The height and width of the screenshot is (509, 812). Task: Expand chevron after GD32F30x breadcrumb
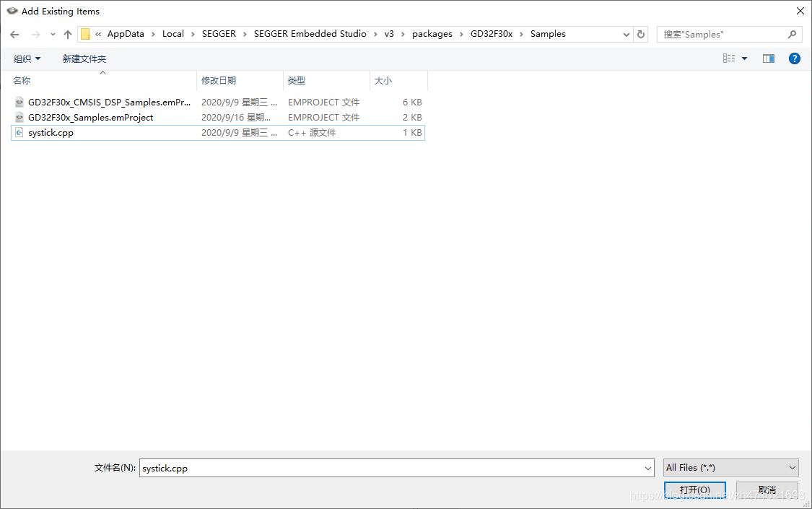pyautogui.click(x=521, y=34)
